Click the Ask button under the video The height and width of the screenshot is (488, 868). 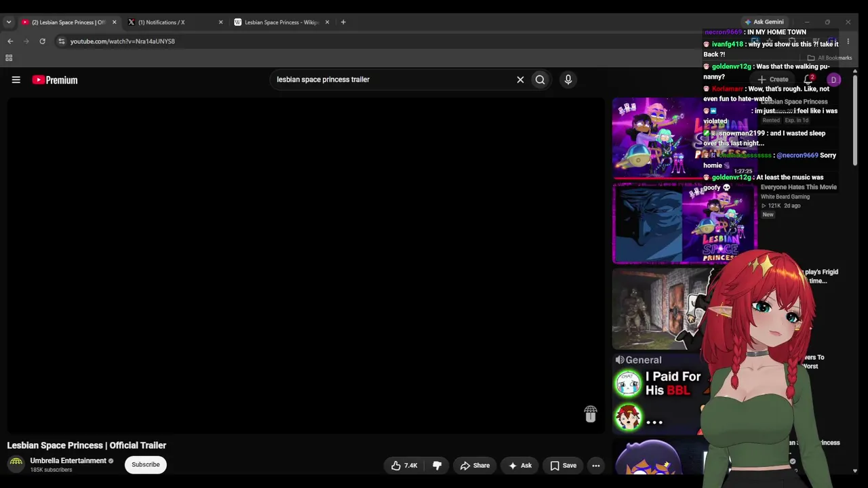tap(520, 466)
